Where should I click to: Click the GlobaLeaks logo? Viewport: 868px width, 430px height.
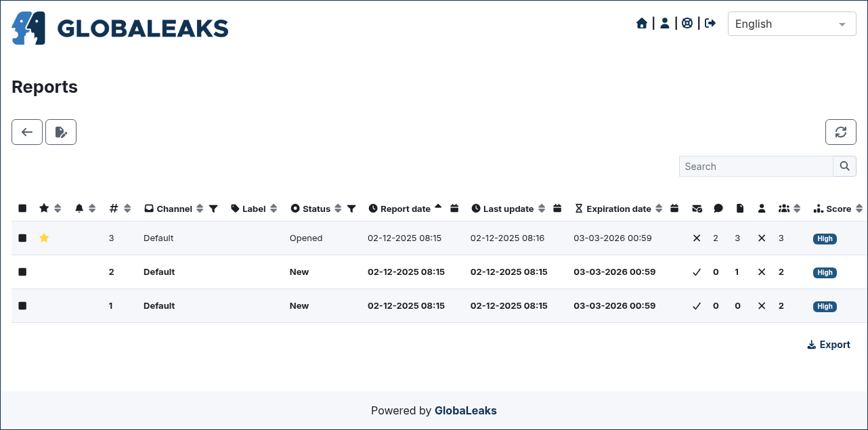[120, 28]
